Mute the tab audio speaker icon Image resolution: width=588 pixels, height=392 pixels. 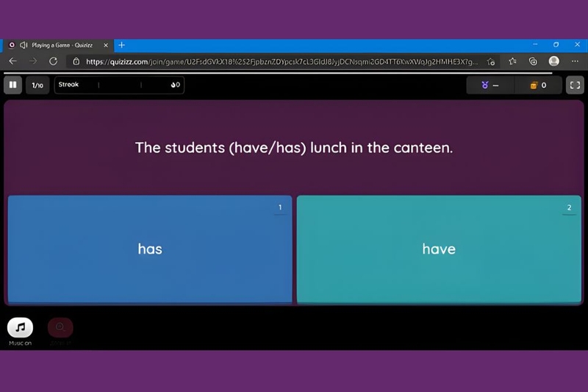click(24, 45)
